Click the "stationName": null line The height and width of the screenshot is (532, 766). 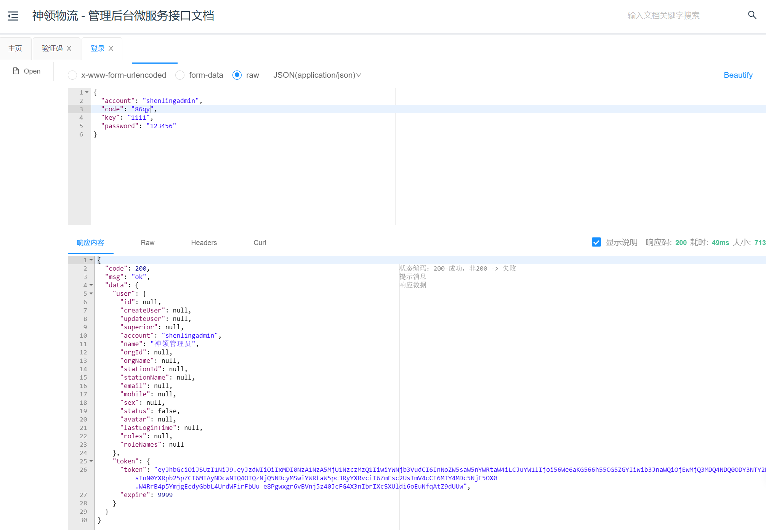click(x=157, y=377)
